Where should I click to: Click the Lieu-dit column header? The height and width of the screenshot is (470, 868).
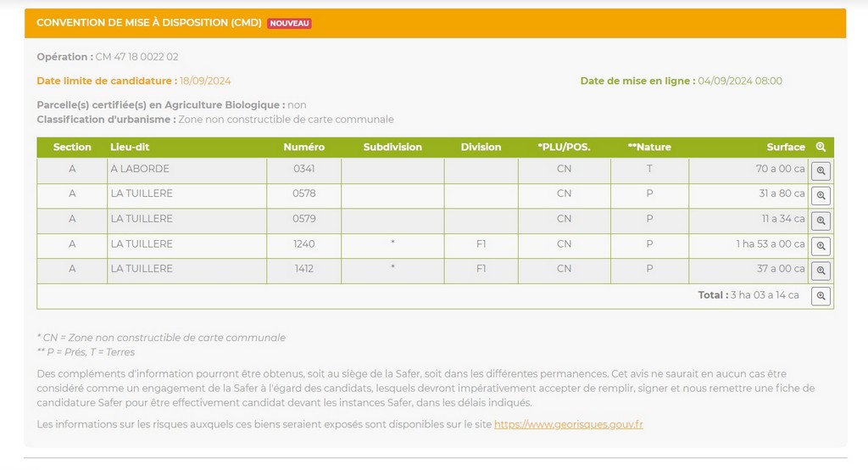130,147
